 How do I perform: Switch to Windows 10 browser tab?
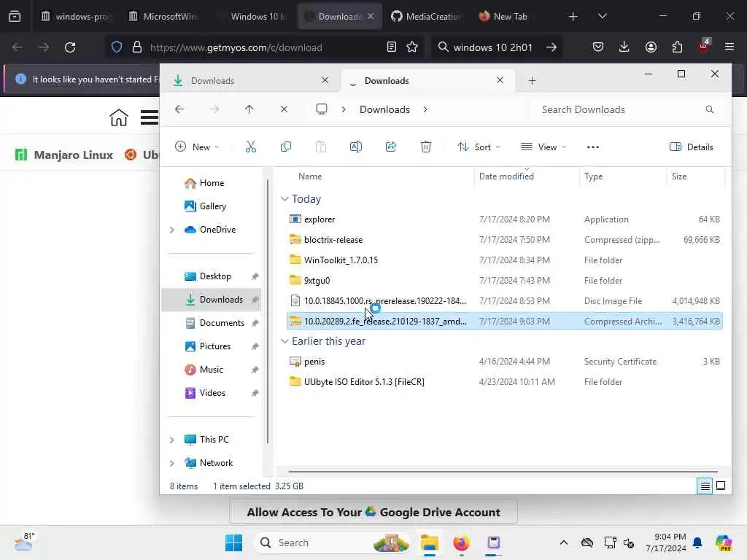pos(252,16)
